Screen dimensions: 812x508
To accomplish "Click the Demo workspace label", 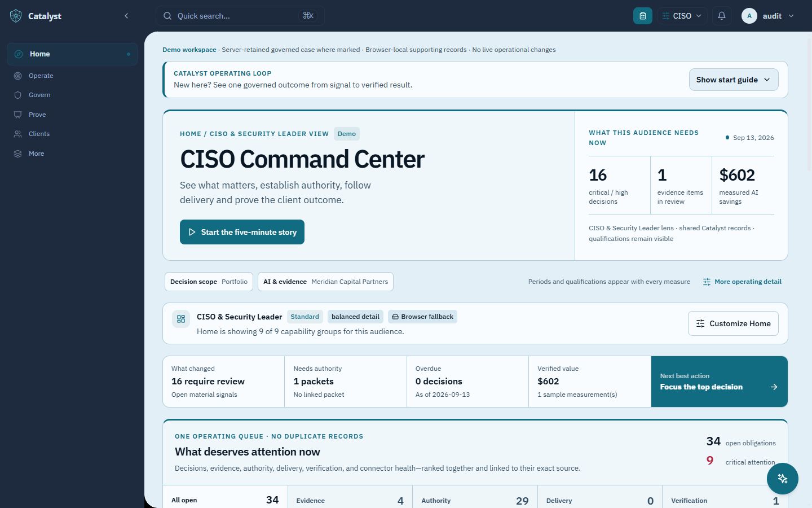I will (189, 50).
